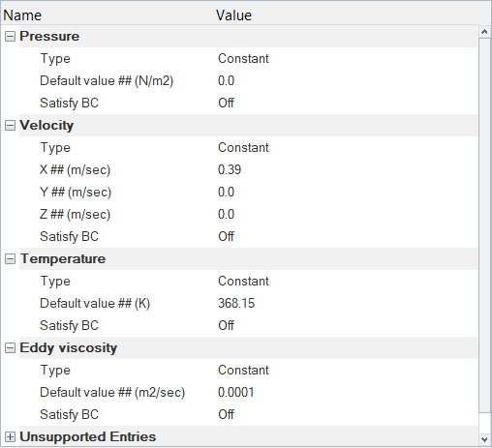Select Pressure default value 0.0 field

(x=346, y=81)
